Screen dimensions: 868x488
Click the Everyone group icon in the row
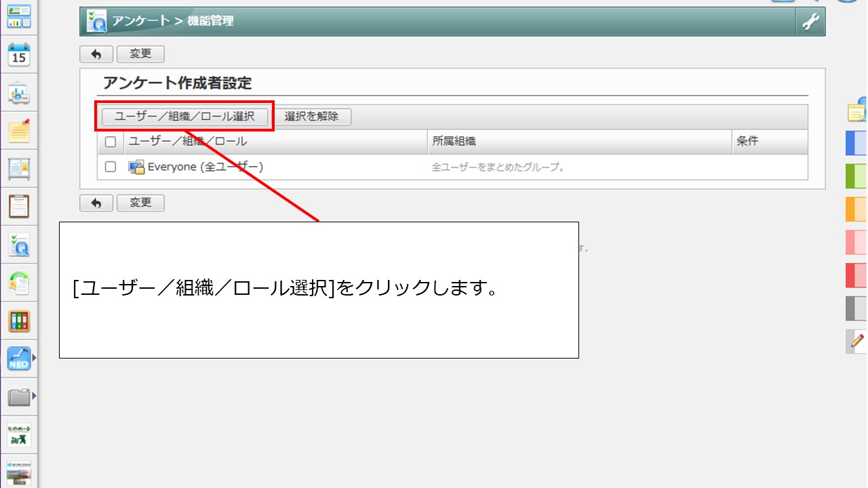[136, 167]
